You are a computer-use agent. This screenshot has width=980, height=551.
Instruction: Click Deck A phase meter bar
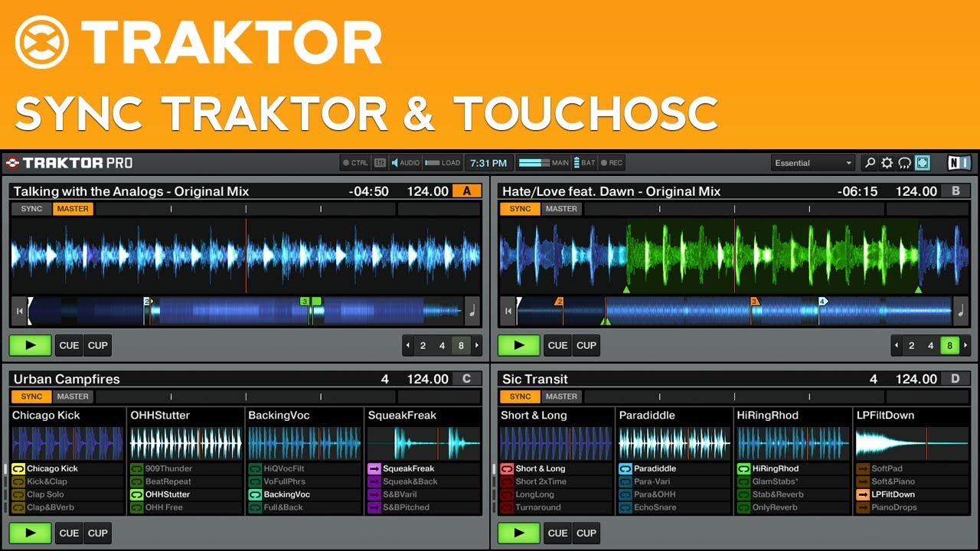coord(245,209)
